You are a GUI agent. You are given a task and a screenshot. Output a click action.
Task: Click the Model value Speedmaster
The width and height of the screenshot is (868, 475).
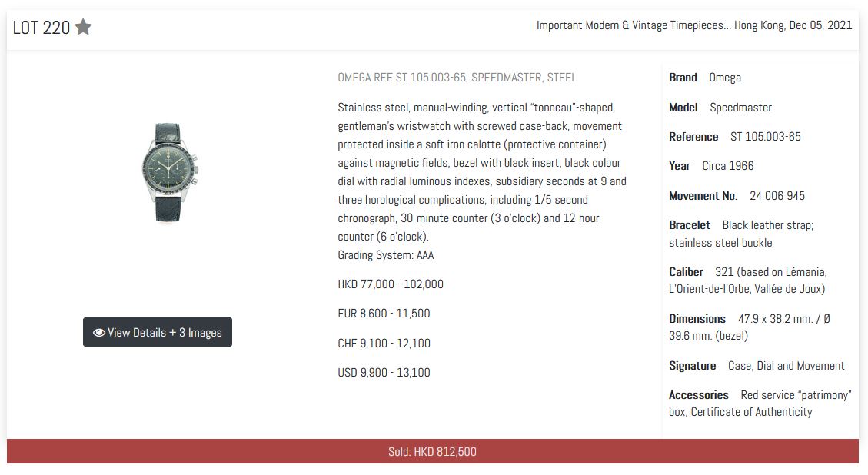(x=740, y=108)
